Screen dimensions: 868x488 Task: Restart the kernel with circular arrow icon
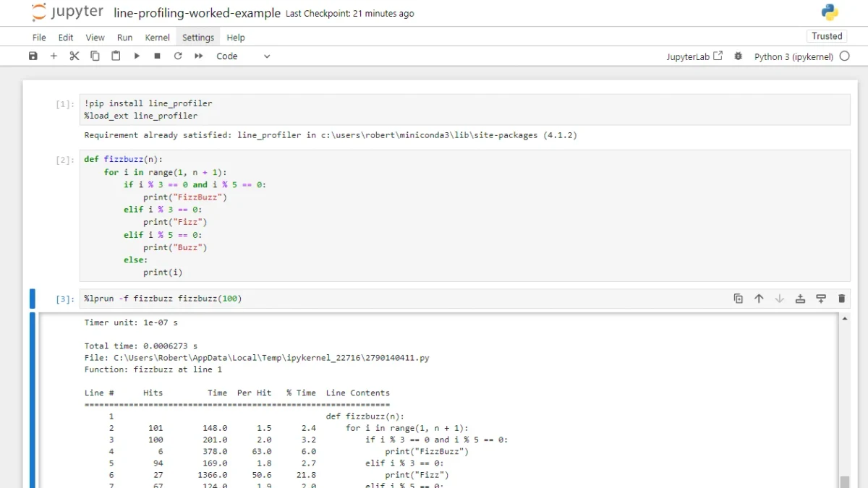point(178,56)
